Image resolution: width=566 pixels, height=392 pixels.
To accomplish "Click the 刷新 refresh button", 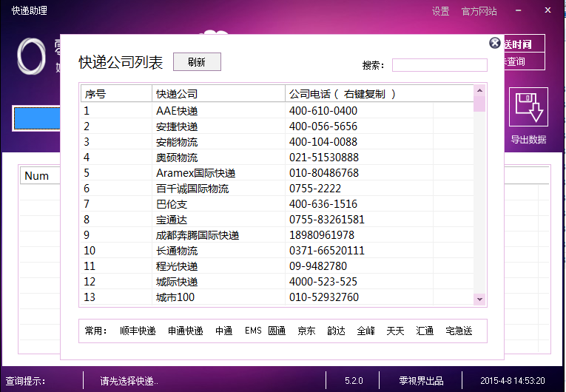I will pyautogui.click(x=197, y=62).
